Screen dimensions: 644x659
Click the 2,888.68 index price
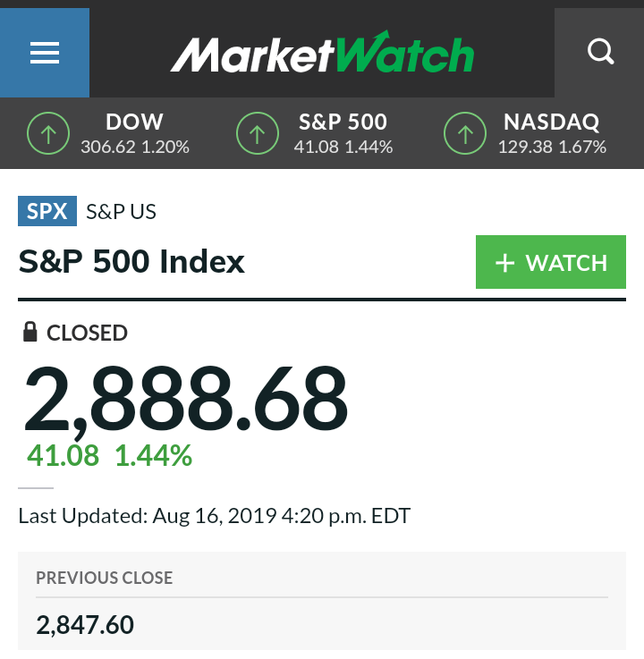pos(185,399)
